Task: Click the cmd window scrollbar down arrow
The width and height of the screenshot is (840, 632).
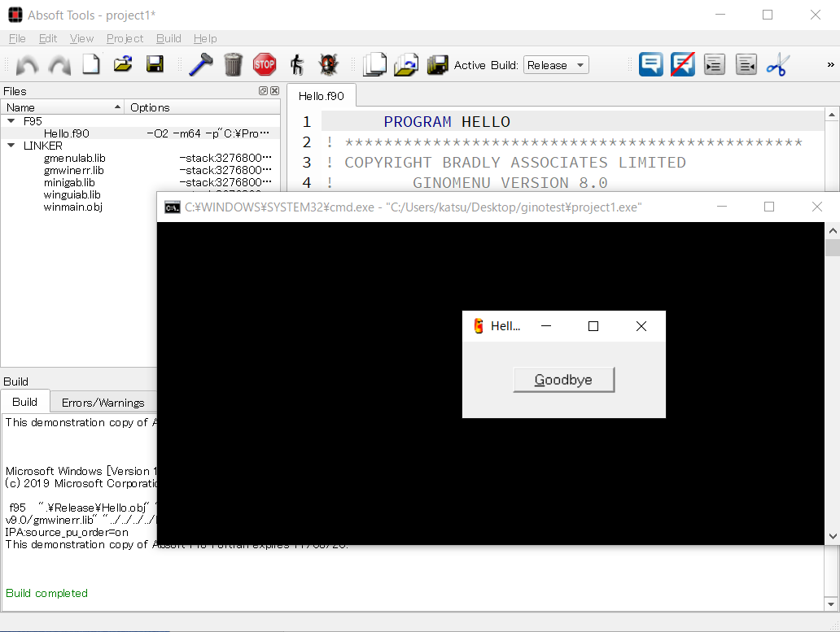Action: coord(833,536)
